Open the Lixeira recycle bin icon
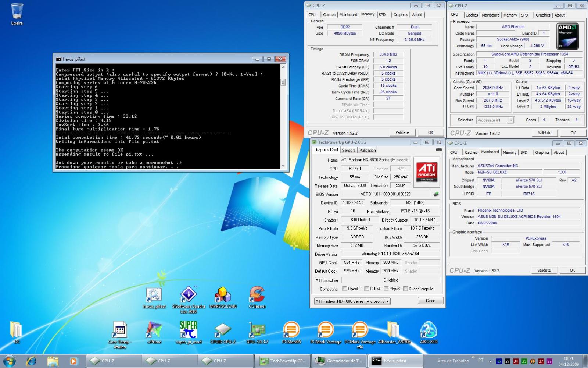 (x=17, y=14)
